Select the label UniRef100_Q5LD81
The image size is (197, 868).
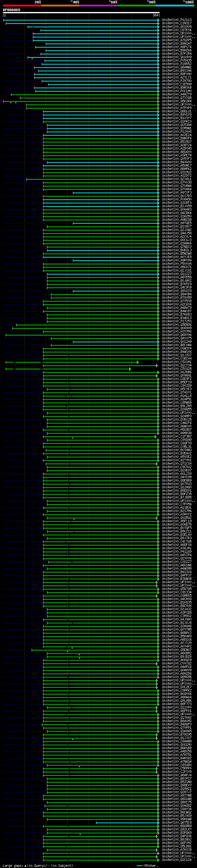pos(176,846)
